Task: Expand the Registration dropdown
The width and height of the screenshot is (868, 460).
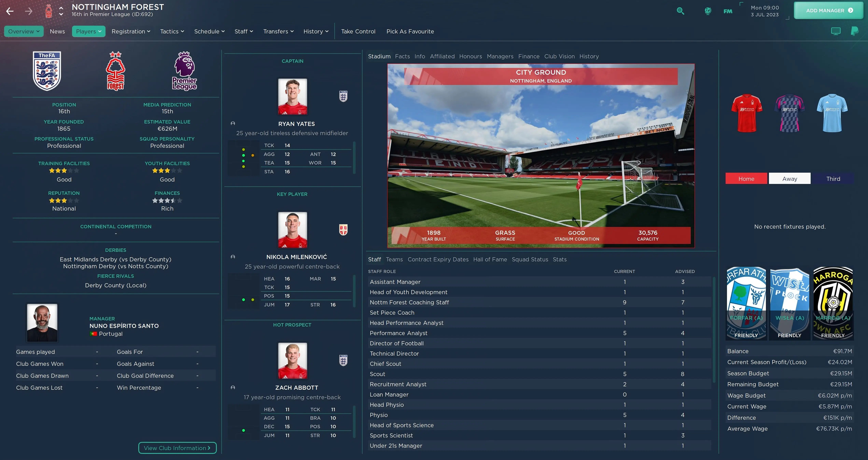Action: click(x=131, y=31)
